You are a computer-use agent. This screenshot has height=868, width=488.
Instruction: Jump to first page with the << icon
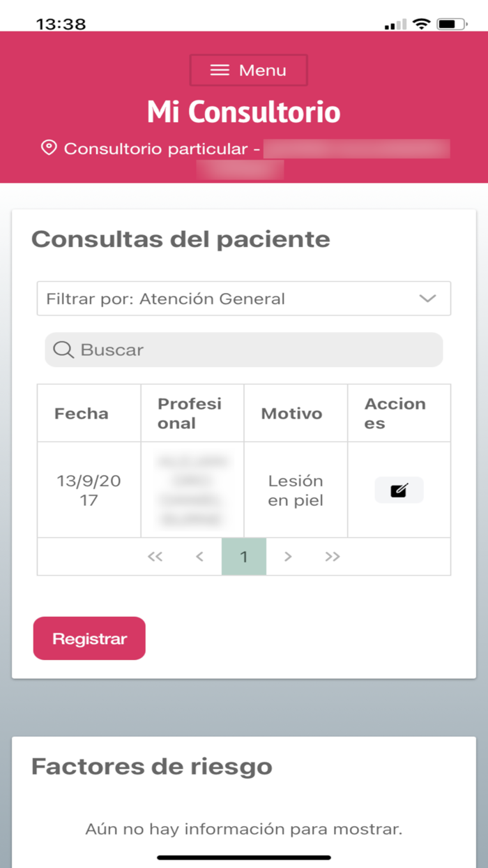pyautogui.click(x=155, y=556)
